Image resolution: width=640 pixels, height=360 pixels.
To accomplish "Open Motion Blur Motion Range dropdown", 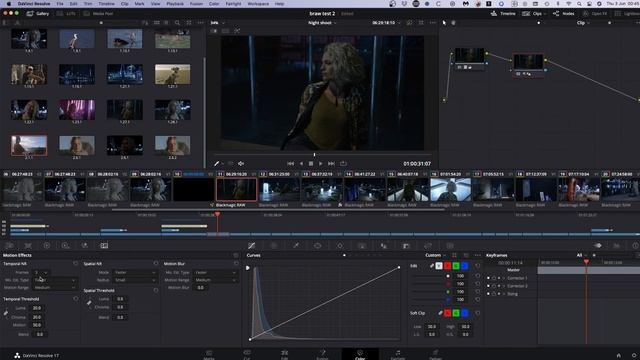I will coord(215,280).
